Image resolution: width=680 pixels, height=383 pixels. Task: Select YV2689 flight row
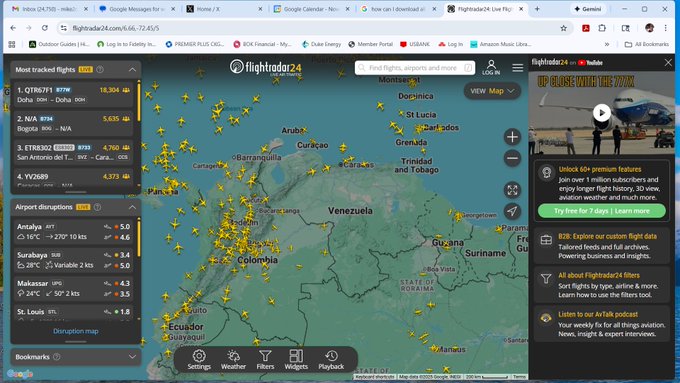click(x=73, y=178)
